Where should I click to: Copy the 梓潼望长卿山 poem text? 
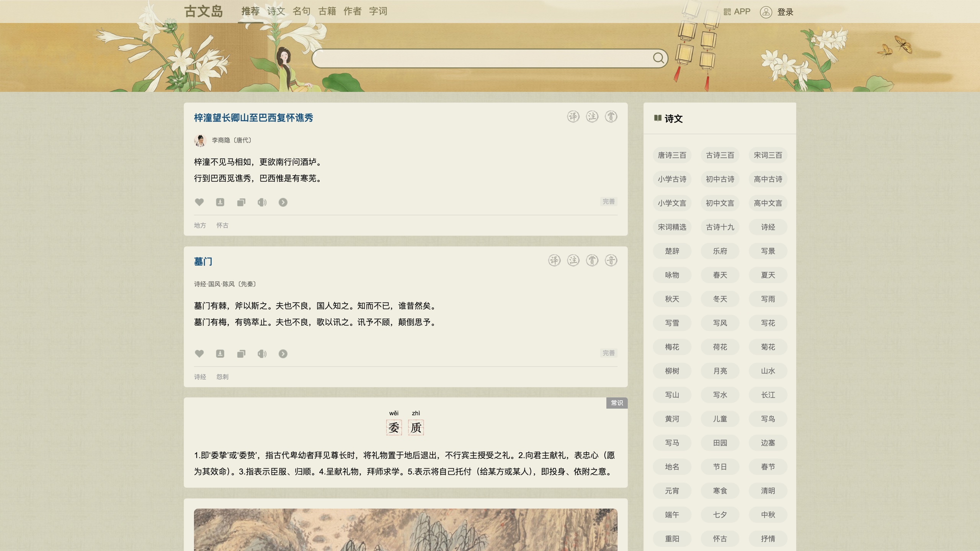point(241,202)
